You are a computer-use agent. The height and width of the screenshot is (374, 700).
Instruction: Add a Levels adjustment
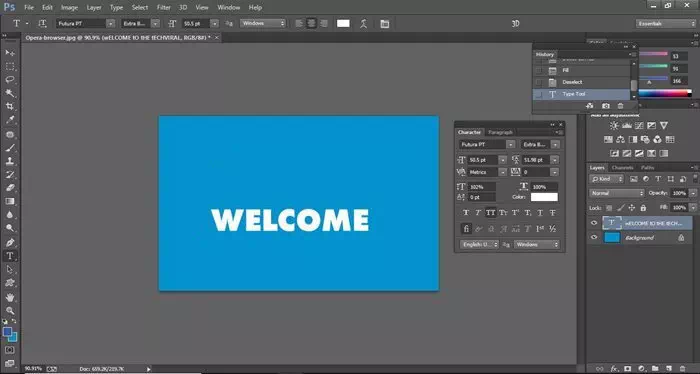tap(627, 125)
